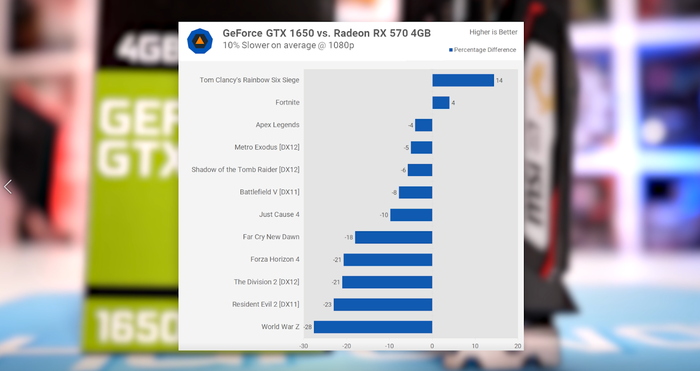This screenshot has width=700, height=371.
Task: Click the Higher is Better text
Action: (493, 32)
